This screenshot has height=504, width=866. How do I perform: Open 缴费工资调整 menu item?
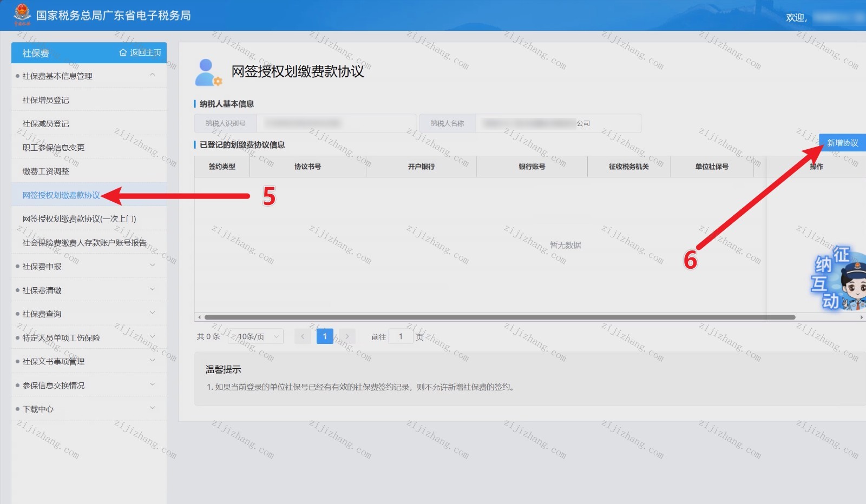[89, 171]
